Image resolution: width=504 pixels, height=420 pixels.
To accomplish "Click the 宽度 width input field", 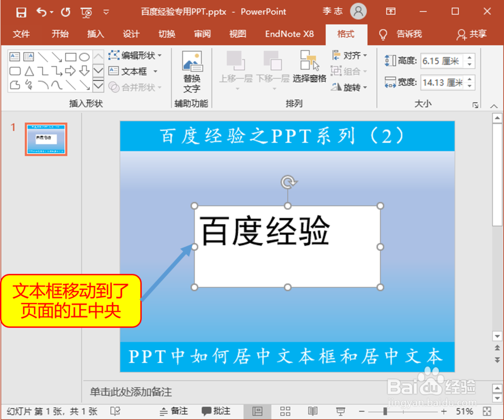I will [443, 83].
